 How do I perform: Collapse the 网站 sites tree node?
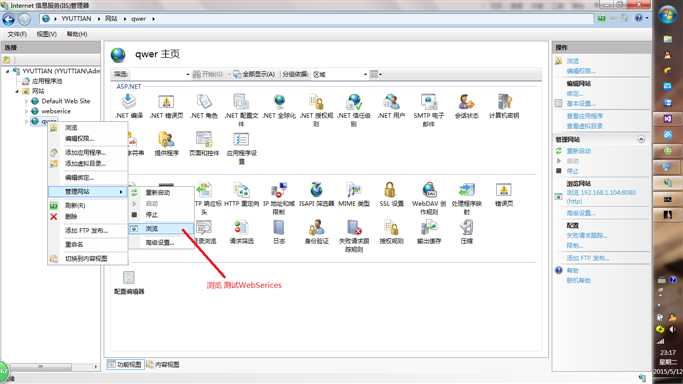pyautogui.click(x=17, y=91)
